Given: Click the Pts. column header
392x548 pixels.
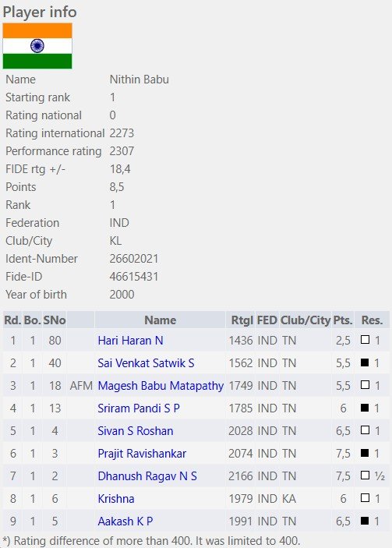Looking at the screenshot, I should (343, 320).
